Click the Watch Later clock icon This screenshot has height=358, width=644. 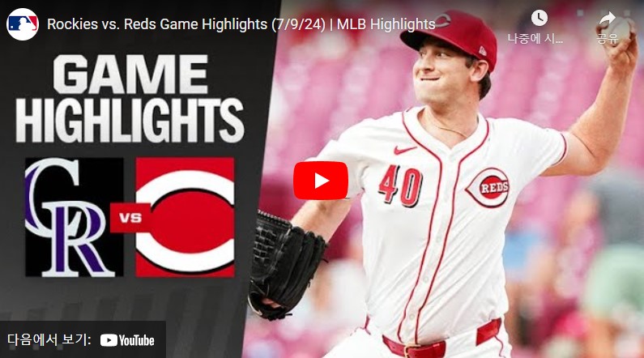(539, 18)
